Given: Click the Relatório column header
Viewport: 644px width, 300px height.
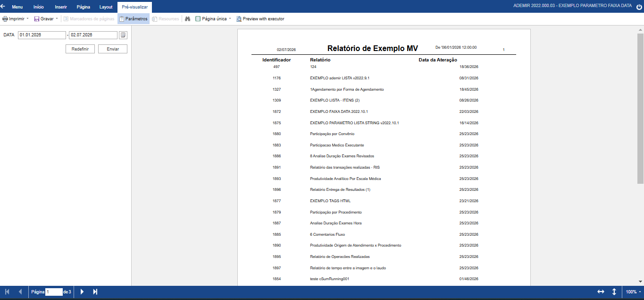Looking at the screenshot, I should click(320, 60).
